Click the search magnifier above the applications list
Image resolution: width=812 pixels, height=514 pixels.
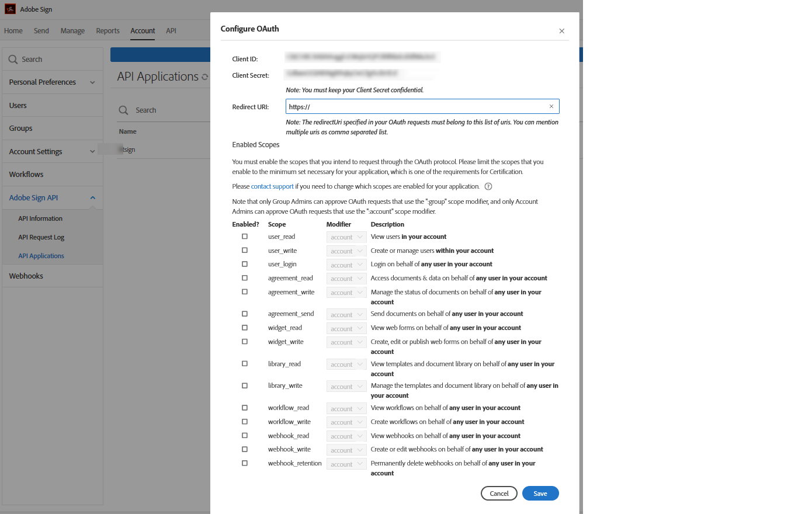[x=123, y=109]
